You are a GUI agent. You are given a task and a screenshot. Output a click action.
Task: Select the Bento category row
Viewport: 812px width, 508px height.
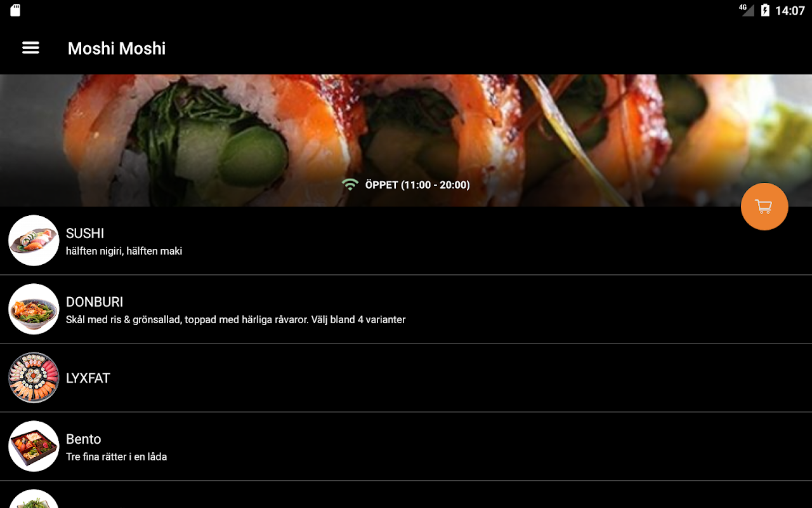tap(406, 446)
